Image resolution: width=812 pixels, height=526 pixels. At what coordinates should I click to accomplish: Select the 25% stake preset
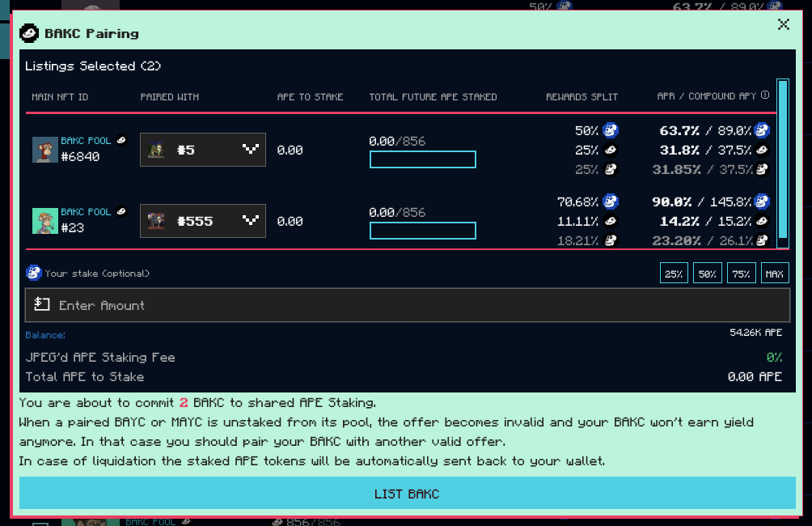(673, 274)
